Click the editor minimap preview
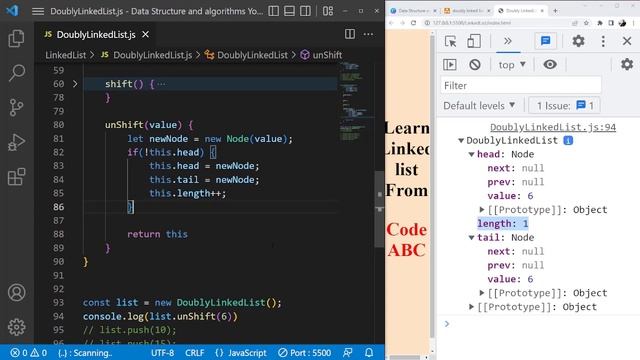Screen dimensions: 640x360 pos(357,101)
